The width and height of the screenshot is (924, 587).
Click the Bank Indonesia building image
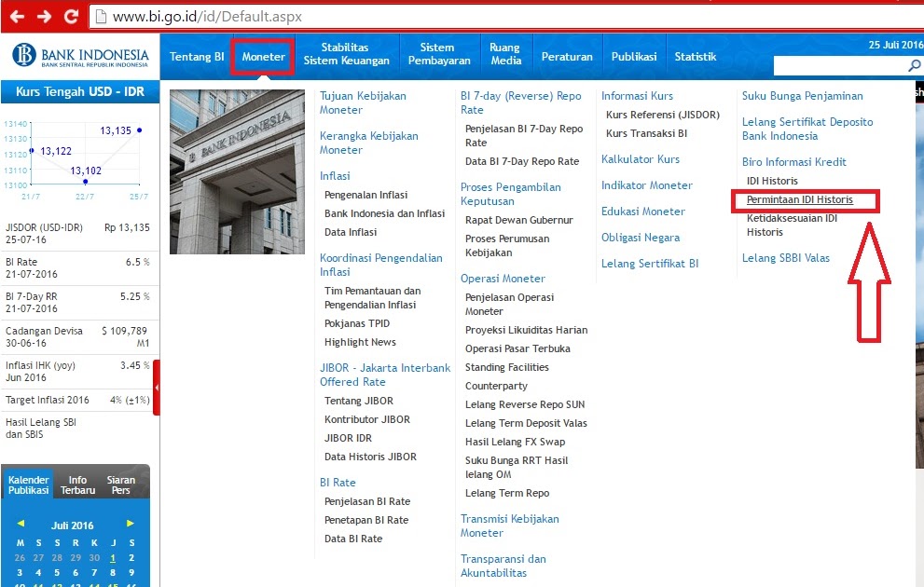point(237,171)
